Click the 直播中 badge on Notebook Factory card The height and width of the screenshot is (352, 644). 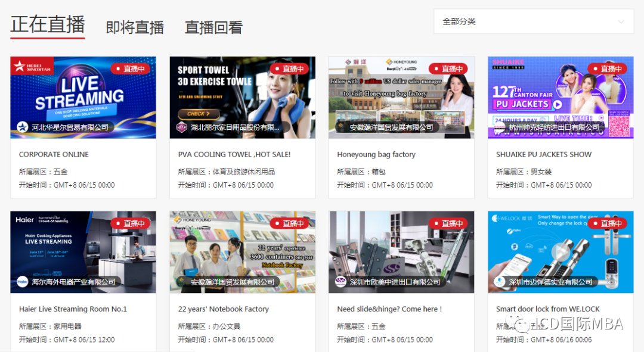(289, 223)
